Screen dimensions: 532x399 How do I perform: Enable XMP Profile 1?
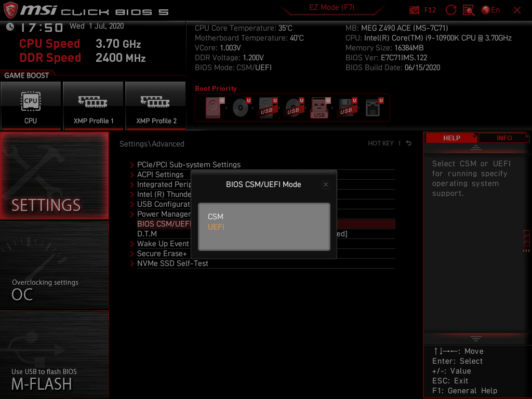pyautogui.click(x=93, y=105)
